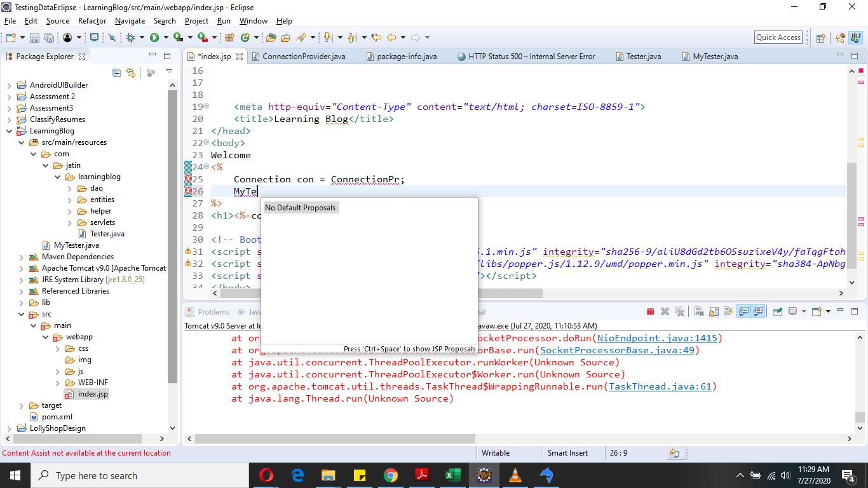
Task: Collapse All in Package Explorer
Action: [x=116, y=72]
